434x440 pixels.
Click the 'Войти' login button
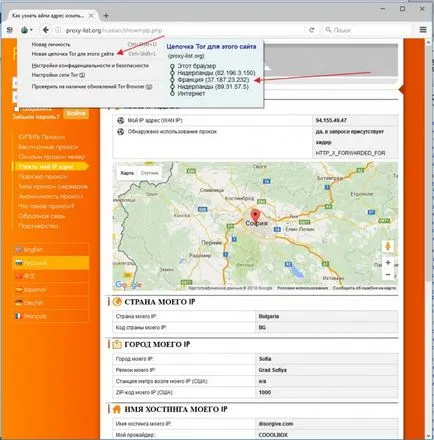click(x=76, y=113)
